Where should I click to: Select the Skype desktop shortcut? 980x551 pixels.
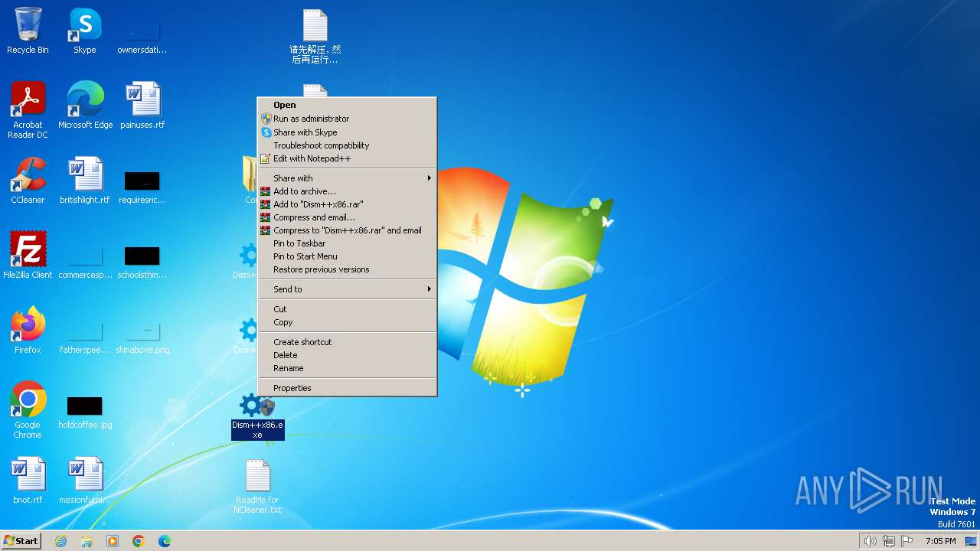pyautogui.click(x=84, y=31)
